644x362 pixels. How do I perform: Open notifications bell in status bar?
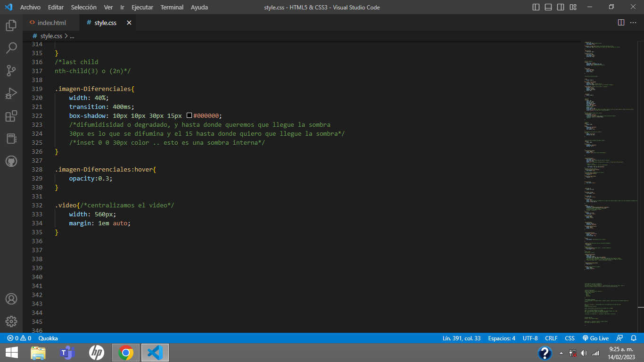click(x=634, y=338)
